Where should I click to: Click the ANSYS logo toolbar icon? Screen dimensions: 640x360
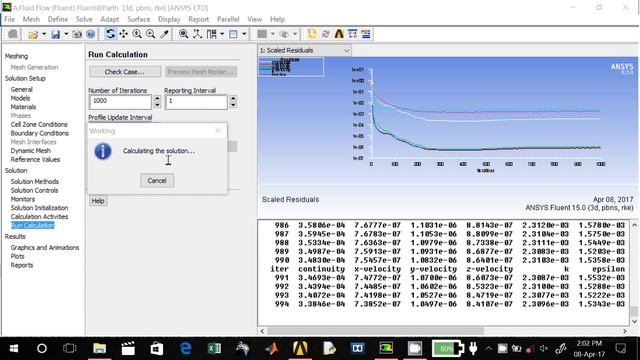click(x=339, y=34)
